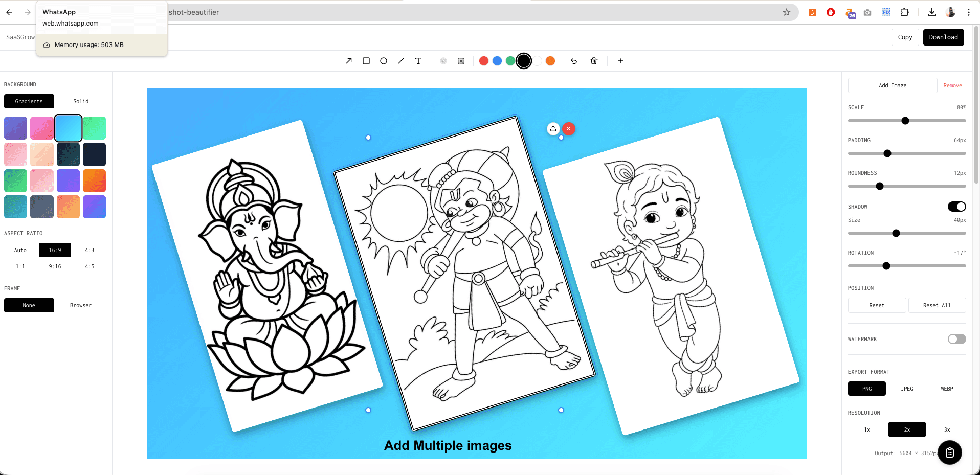Open the plus menu in the toolbar
This screenshot has height=475, width=980.
(620, 61)
